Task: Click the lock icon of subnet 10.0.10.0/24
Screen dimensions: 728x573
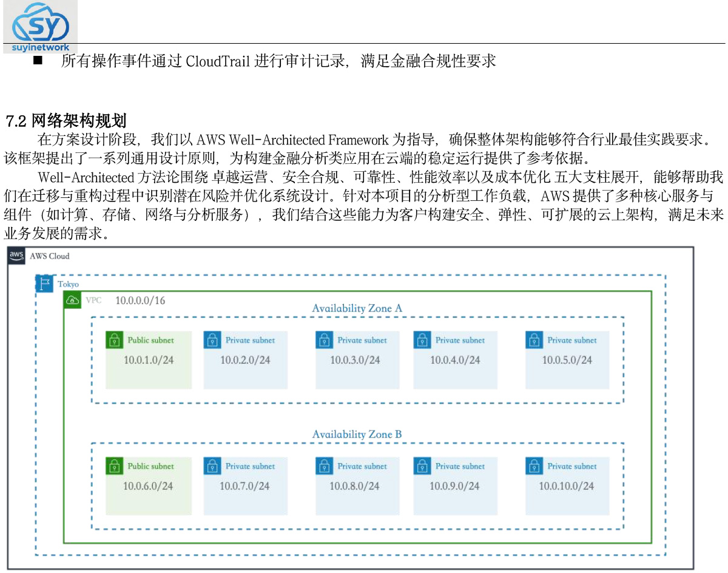Action: pos(534,466)
